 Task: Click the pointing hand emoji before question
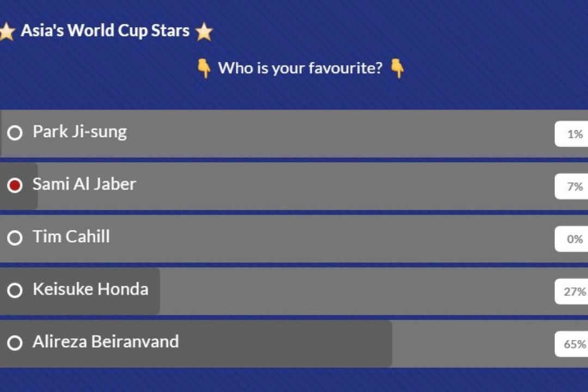204,68
